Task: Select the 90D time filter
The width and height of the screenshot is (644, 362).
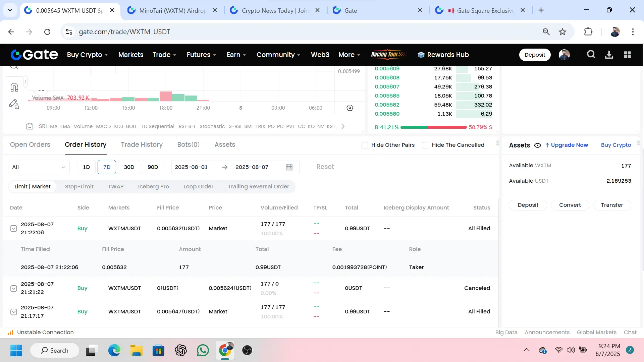Action: pyautogui.click(x=153, y=167)
